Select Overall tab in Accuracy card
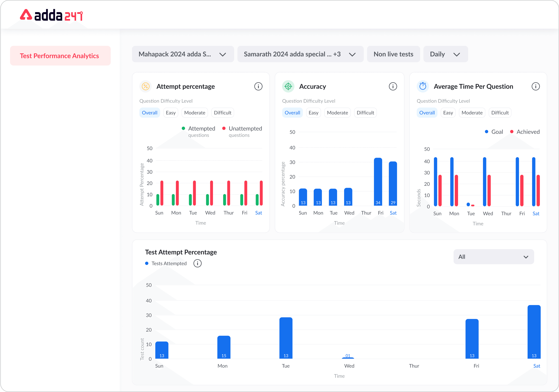The height and width of the screenshot is (392, 559). (292, 113)
